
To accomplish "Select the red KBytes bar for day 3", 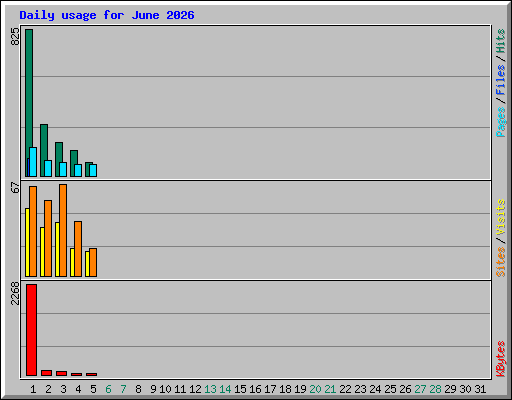I will coord(61,373).
